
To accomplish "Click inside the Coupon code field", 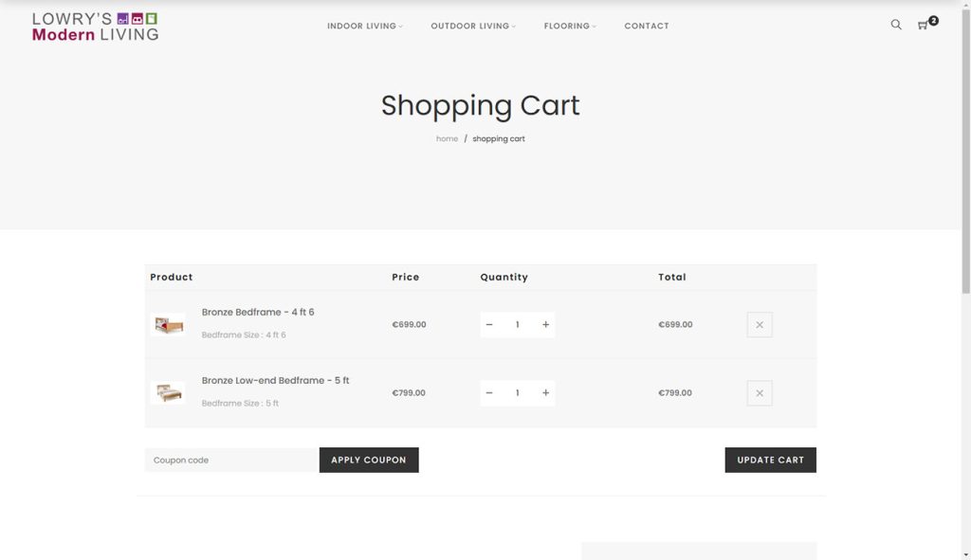I will (228, 460).
